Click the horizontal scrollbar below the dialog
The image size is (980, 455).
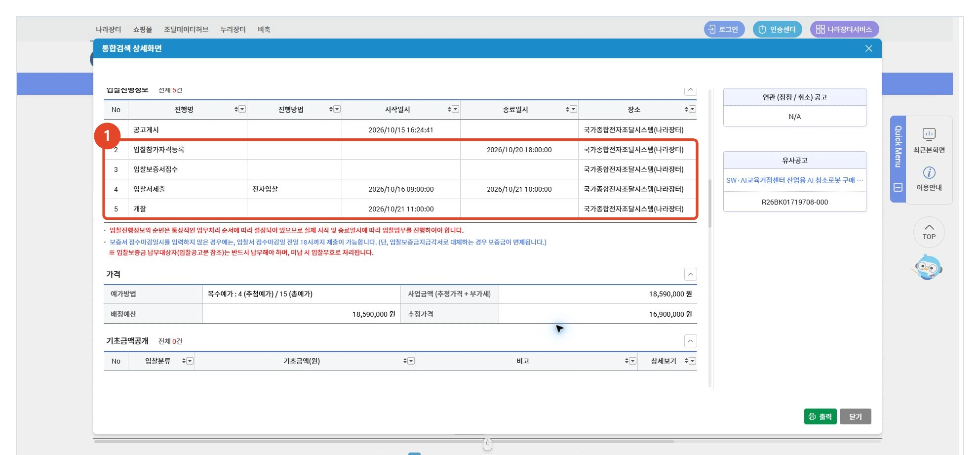click(384, 441)
